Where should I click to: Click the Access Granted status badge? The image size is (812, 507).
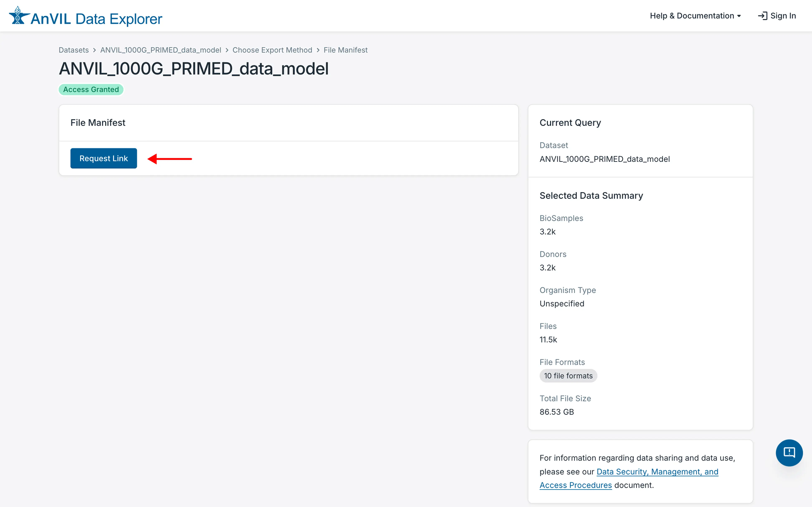[x=91, y=90]
